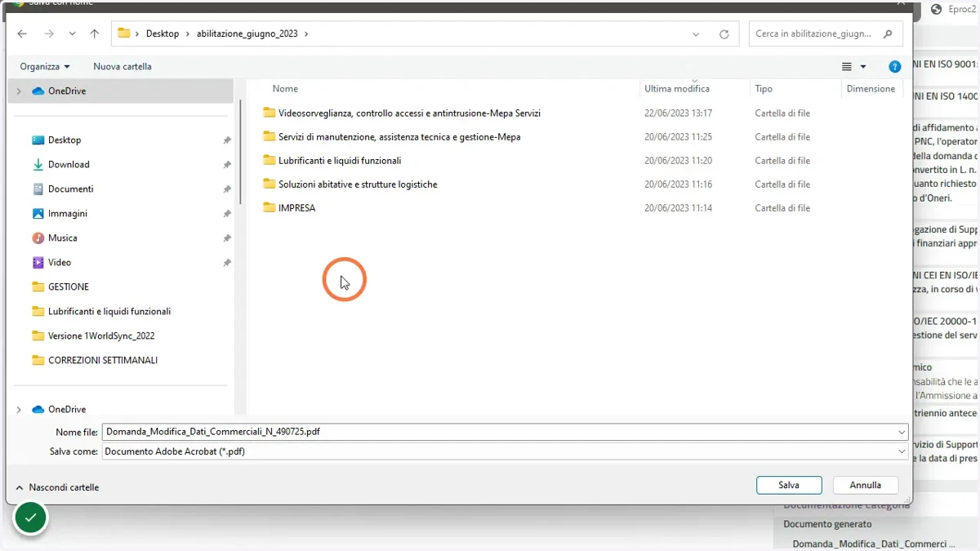Select Lubrificanti e liquidi funzionali in file list
The image size is (980, 551).
(340, 161)
